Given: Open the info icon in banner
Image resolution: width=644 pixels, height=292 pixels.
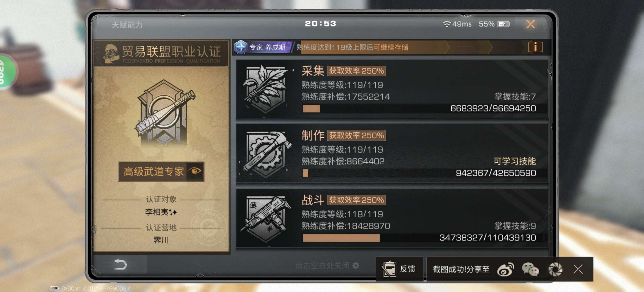Looking at the screenshot, I should click(536, 47).
